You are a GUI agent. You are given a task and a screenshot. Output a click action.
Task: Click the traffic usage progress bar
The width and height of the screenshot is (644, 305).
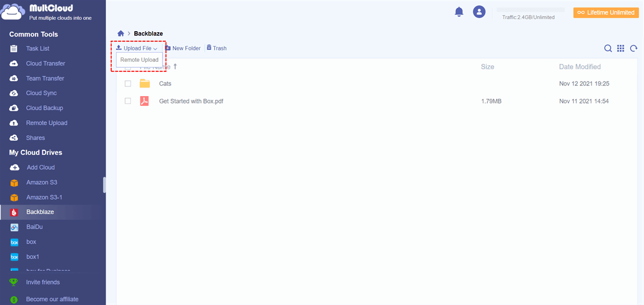pos(530,10)
